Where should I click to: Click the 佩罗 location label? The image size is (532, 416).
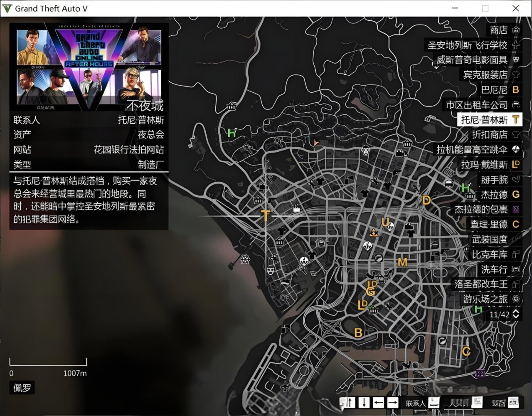pos(22,388)
